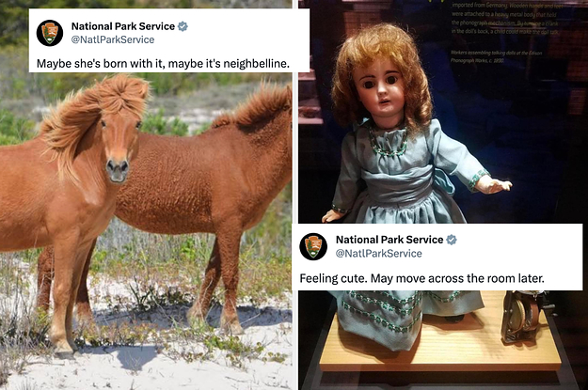Screen dimensions: 588x390
Task: Open @NatlParkService handle in the doll tweet
Action: pyautogui.click(x=379, y=254)
